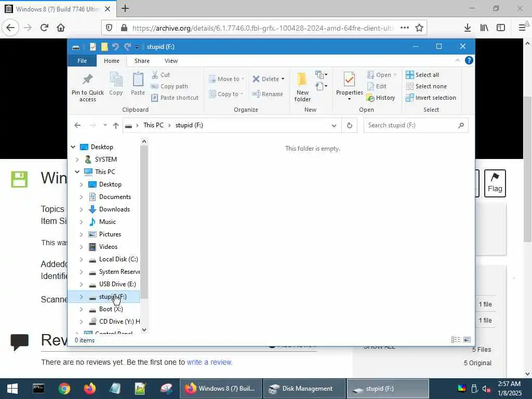Select SYSTEM in navigation tree
Screen dimensions: 532x399
click(106, 159)
